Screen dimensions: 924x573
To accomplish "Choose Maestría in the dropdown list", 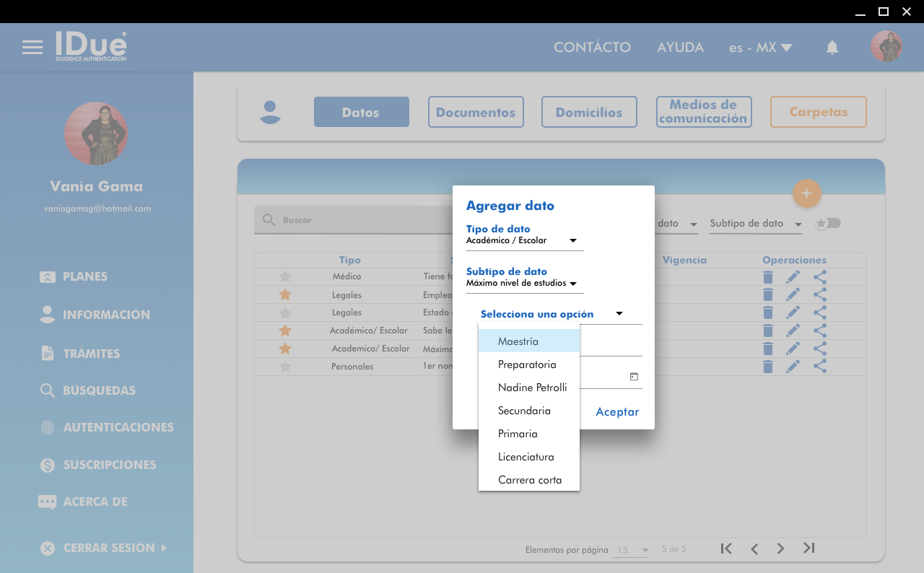I will (518, 341).
